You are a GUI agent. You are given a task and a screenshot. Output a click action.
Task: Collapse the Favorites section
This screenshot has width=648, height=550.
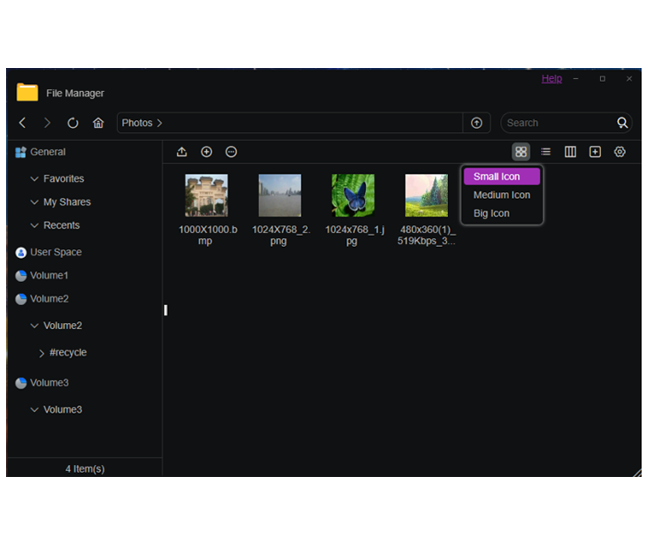[35, 179]
